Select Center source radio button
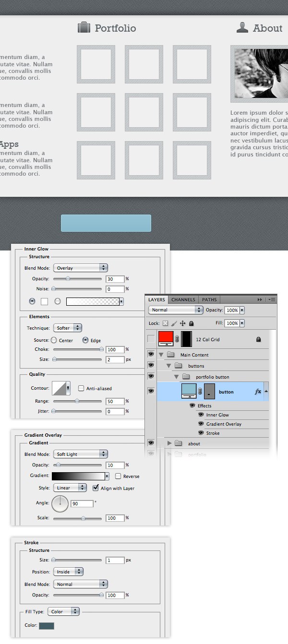The image size is (288, 644). click(x=53, y=340)
